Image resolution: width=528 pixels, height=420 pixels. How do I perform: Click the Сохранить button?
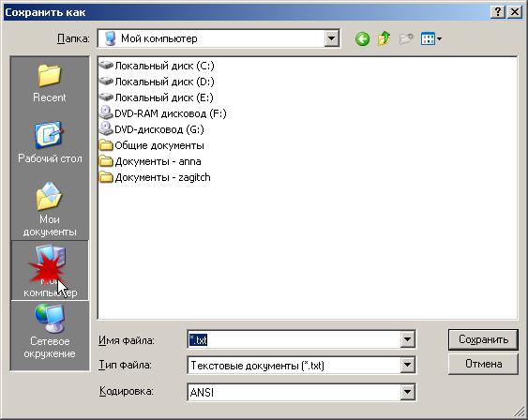[x=483, y=339]
